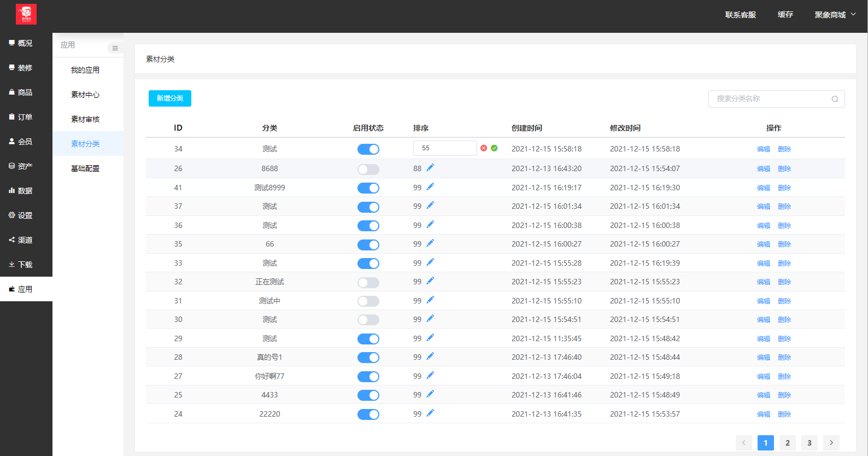This screenshot has width=868, height=456.
Task: Turn off the toggle for ID 24
Action: coord(368,414)
